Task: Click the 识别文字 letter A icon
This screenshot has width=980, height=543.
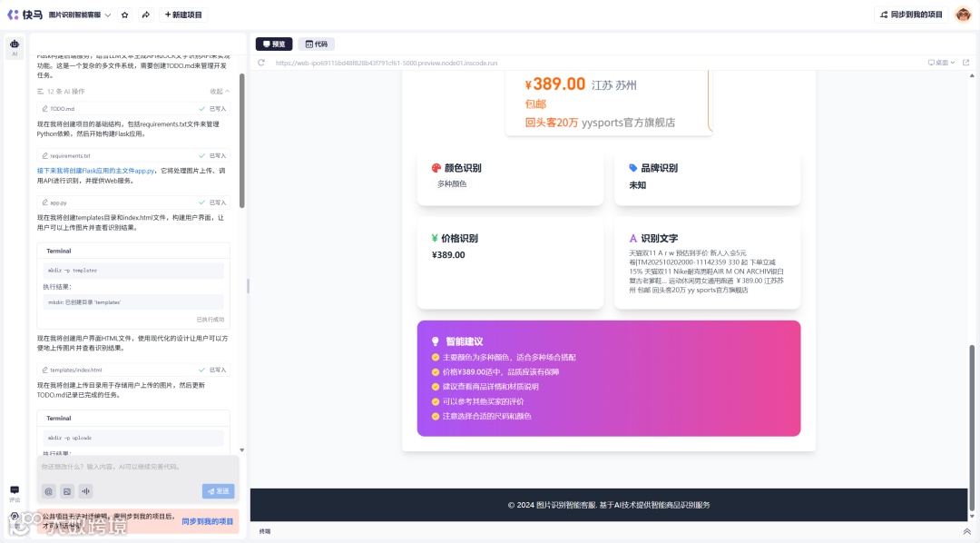Action: coord(633,238)
